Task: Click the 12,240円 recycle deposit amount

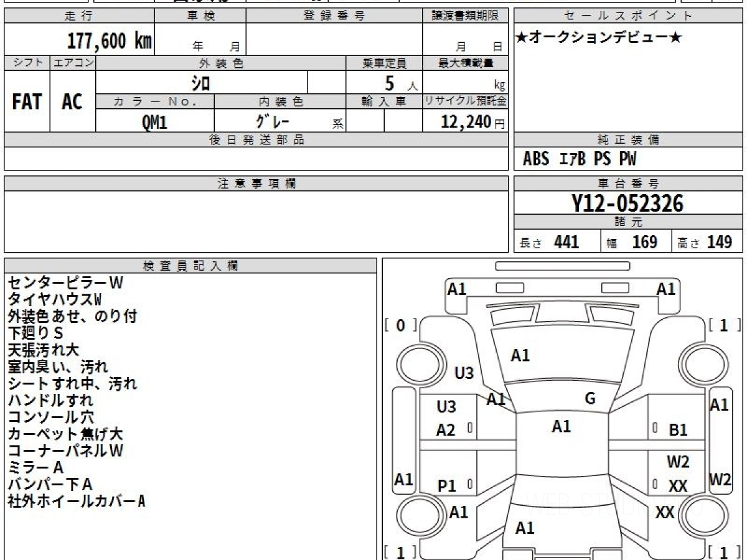Action: (472, 122)
